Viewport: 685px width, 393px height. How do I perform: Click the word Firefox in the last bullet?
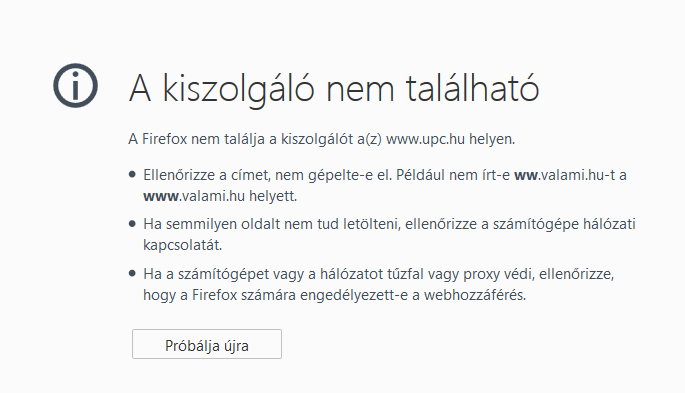pos(214,295)
